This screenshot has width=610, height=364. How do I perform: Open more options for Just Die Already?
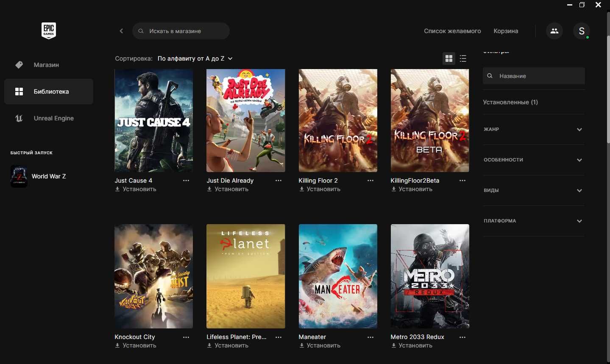pyautogui.click(x=279, y=181)
